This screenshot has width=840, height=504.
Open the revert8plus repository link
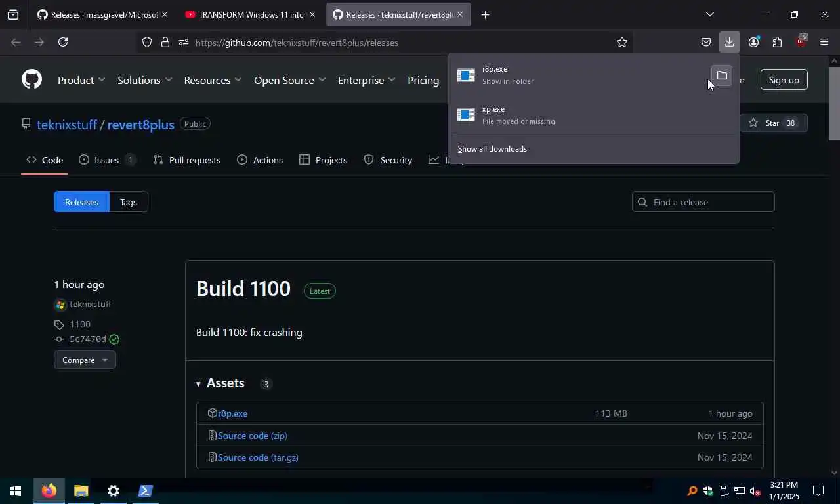pos(140,124)
